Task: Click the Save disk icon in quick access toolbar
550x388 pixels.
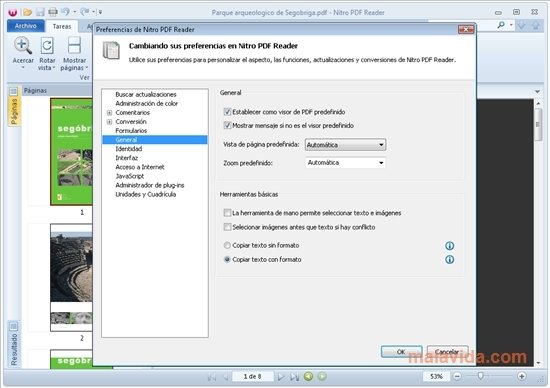Action: (40, 13)
